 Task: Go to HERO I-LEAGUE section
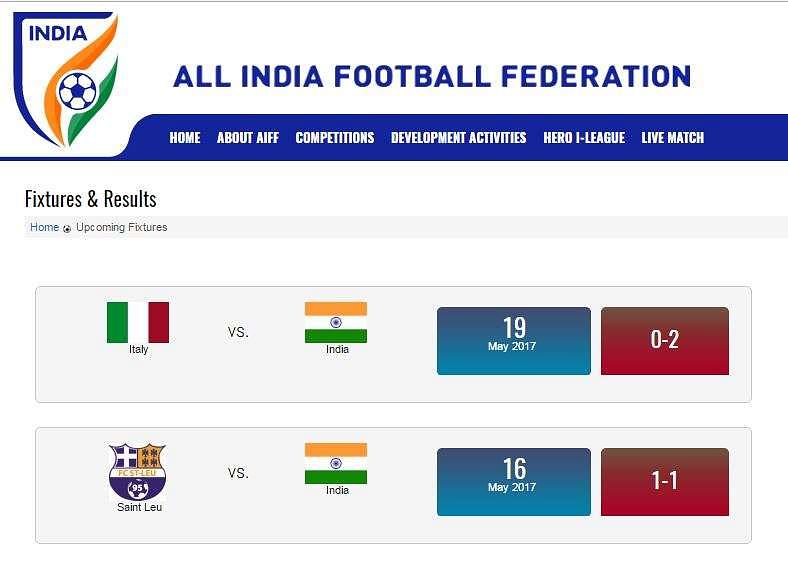click(584, 138)
